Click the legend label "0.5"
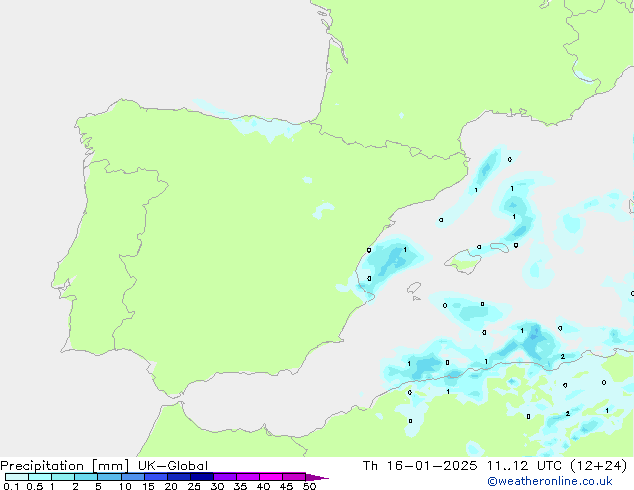Image resolution: width=634 pixels, height=490 pixels. tap(35, 486)
